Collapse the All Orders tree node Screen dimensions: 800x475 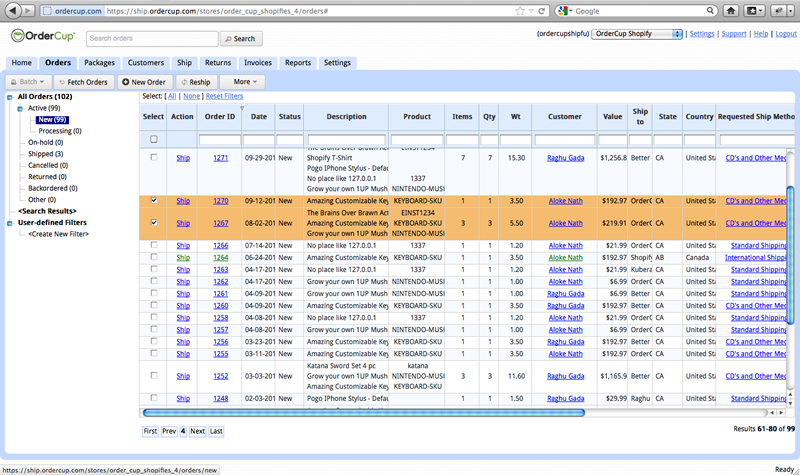(x=10, y=97)
